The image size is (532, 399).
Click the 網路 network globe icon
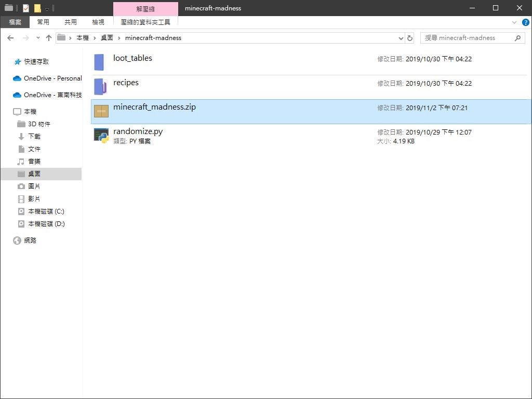pyautogui.click(x=17, y=241)
